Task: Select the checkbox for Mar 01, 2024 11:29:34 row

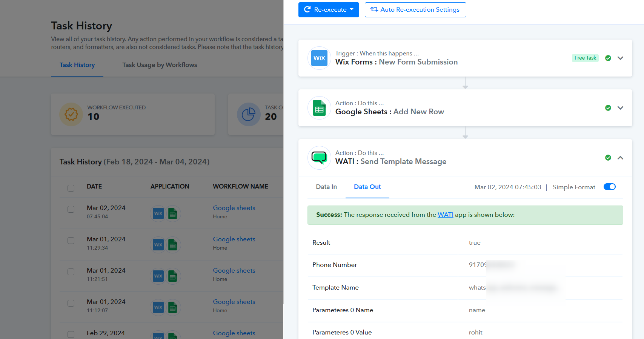Action: coord(71,241)
